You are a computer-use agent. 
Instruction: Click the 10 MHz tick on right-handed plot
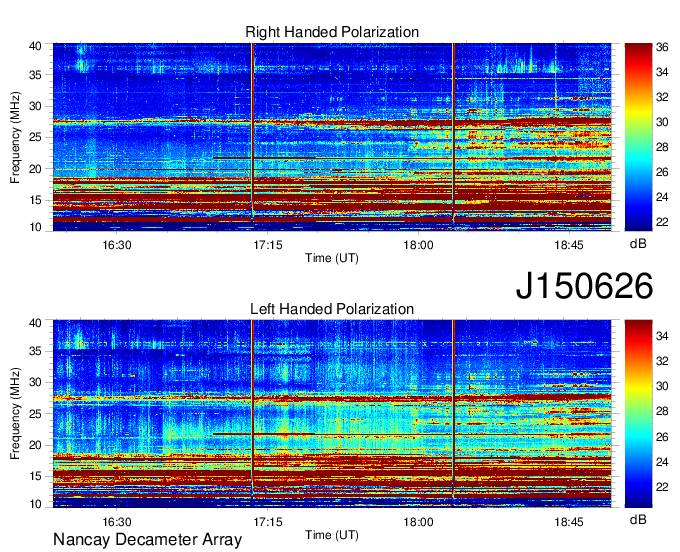pyautogui.click(x=35, y=227)
